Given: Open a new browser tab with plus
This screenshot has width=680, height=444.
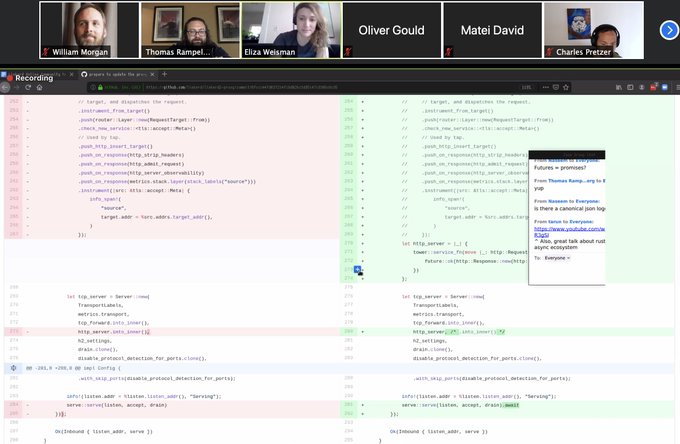Looking at the screenshot, I should pos(164,74).
